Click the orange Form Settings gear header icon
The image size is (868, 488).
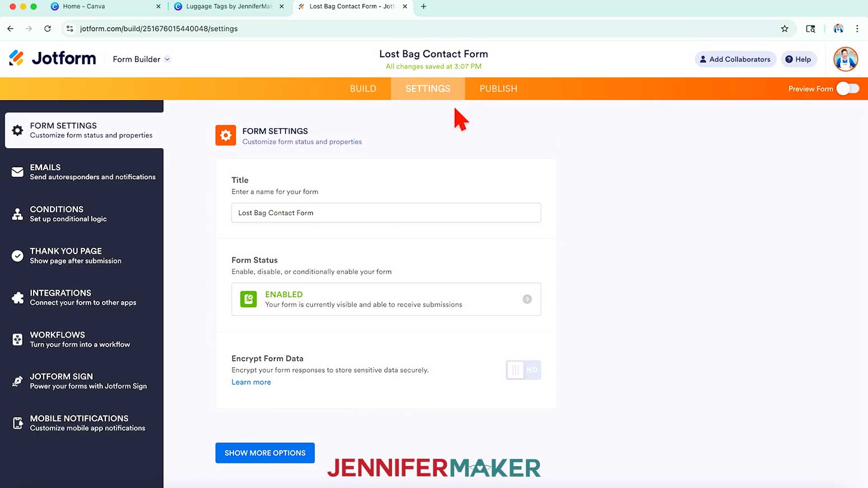point(226,135)
